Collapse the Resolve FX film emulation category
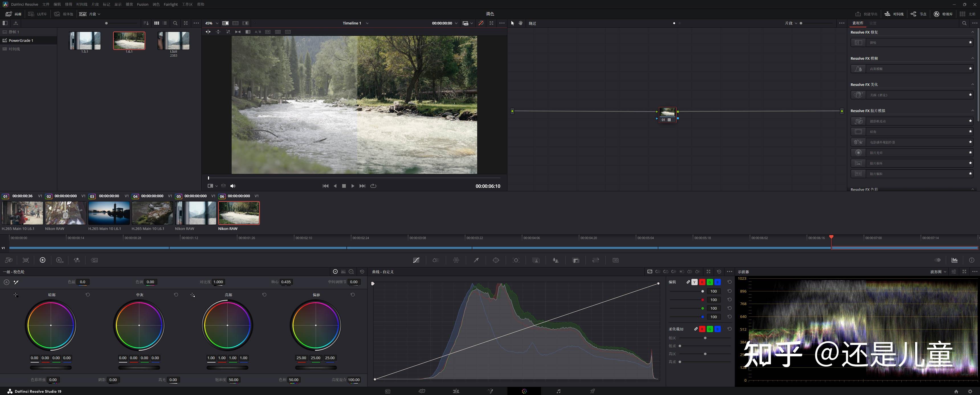This screenshot has width=980, height=395. pyautogui.click(x=973, y=111)
